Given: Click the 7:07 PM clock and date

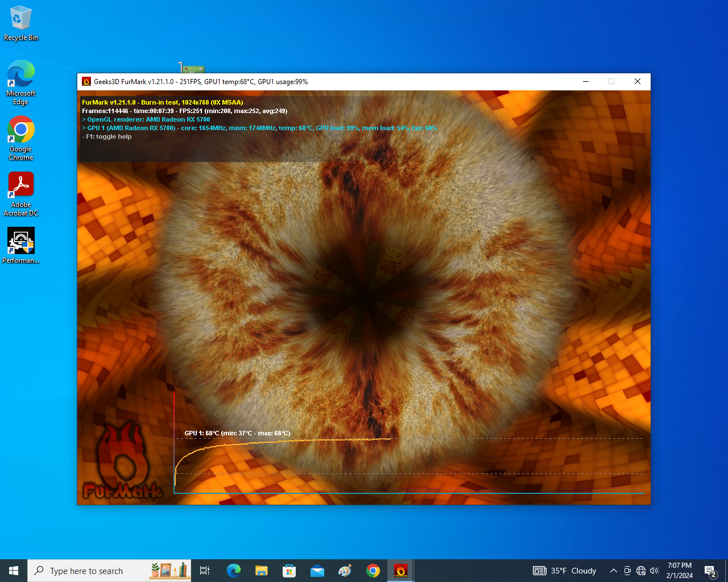Looking at the screenshot, I should (680, 571).
